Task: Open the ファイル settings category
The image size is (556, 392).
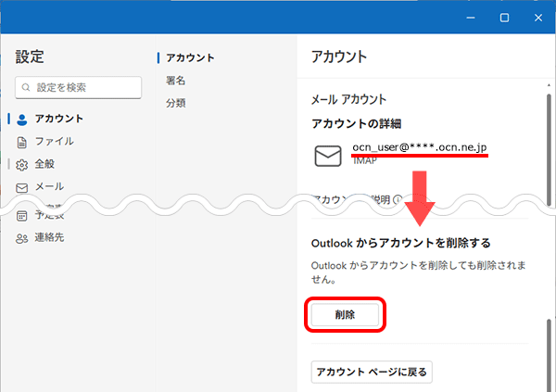Action: [x=54, y=142]
